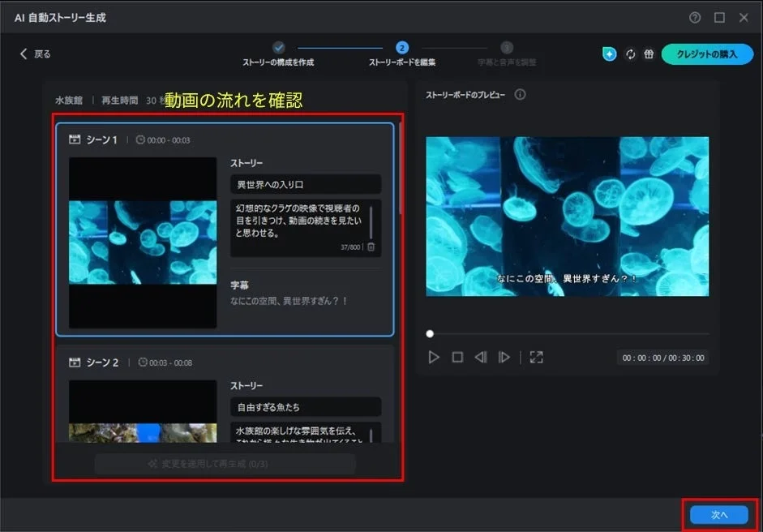Viewport: 763px width, 532px height.
Task: Delete scene 1 story text via trash icon
Action: [x=371, y=247]
